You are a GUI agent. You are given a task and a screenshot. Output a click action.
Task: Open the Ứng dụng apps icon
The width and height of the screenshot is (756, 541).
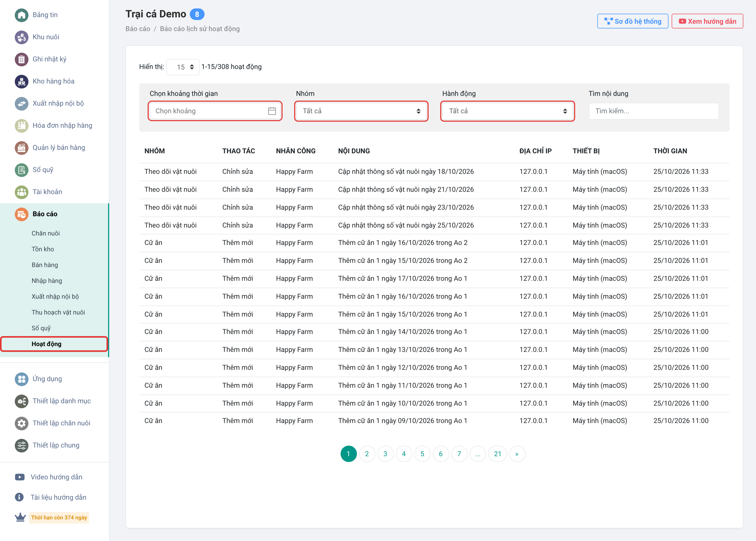click(21, 379)
